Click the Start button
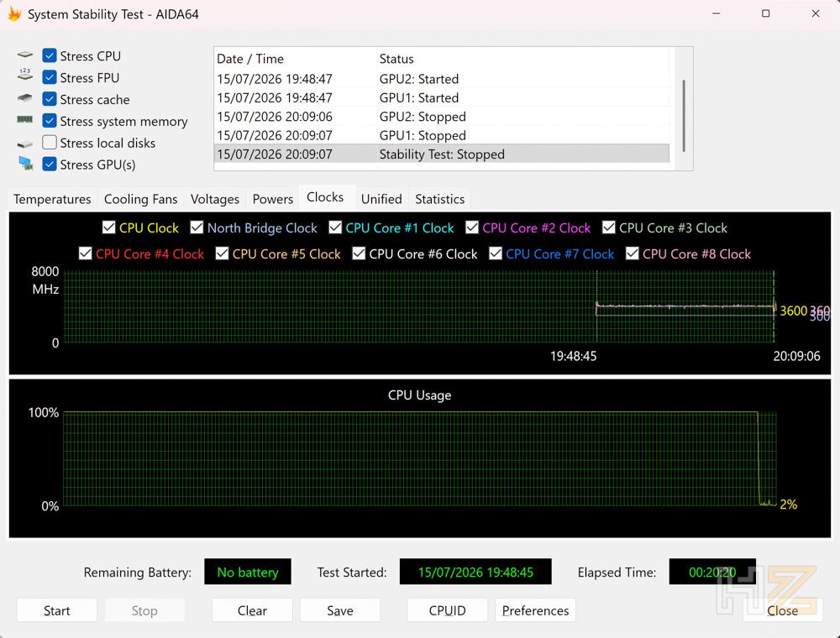The image size is (840, 638). coord(57,610)
